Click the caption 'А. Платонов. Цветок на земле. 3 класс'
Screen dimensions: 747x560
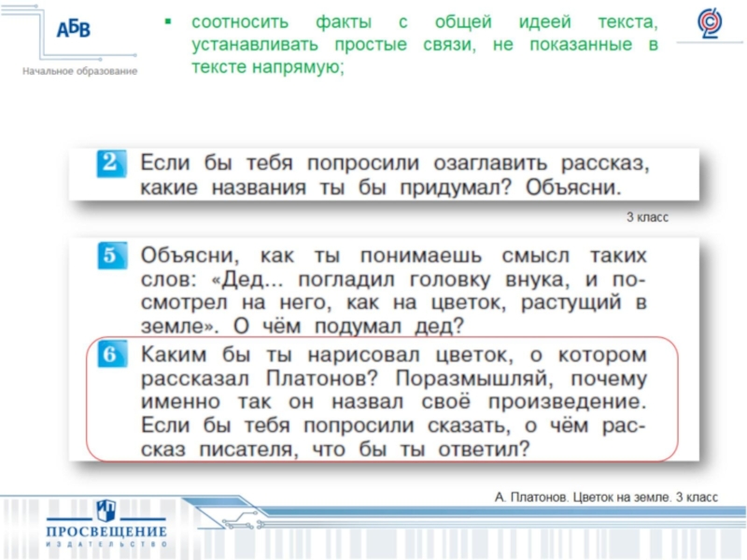[606, 497]
